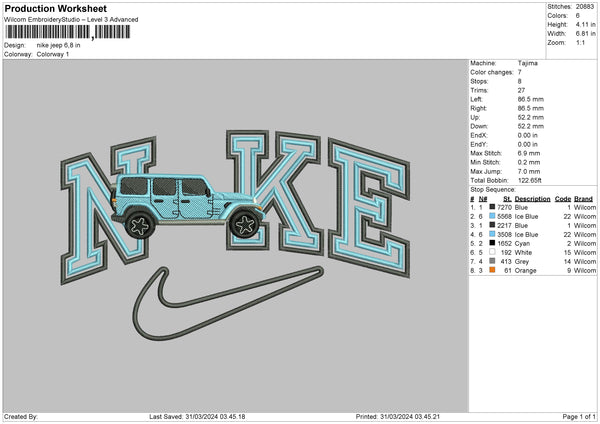Select the Orange swatch in the 61 row
This screenshot has height=424, width=600.
click(x=492, y=270)
